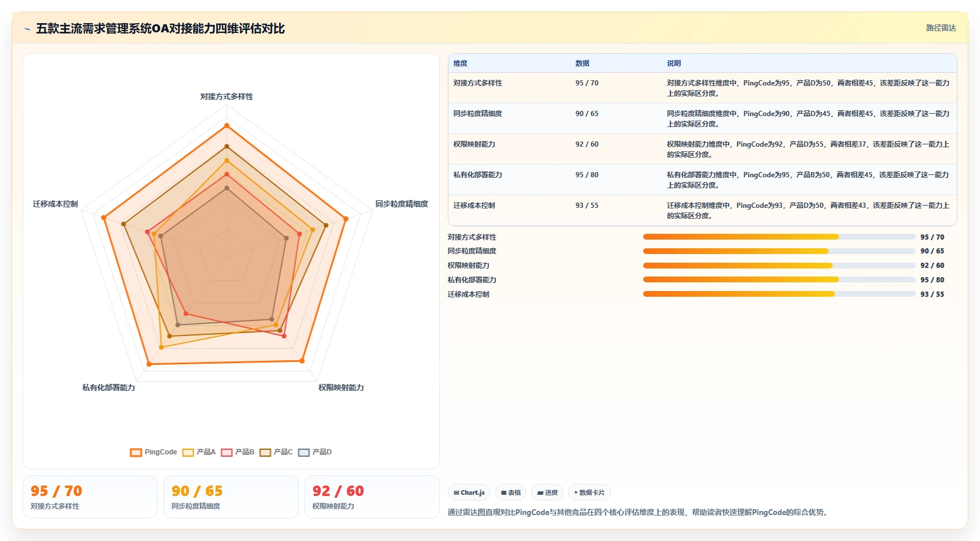Click the 权限映射能力 radar axis label

coord(341,387)
